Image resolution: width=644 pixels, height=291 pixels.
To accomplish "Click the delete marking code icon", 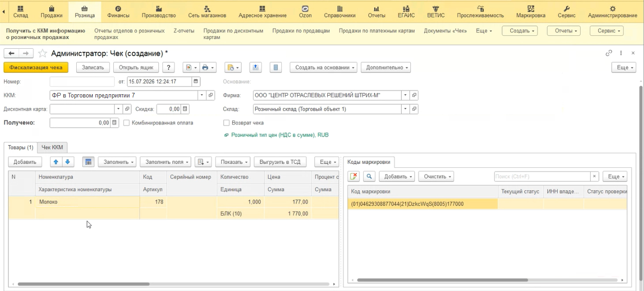I will click(x=353, y=177).
